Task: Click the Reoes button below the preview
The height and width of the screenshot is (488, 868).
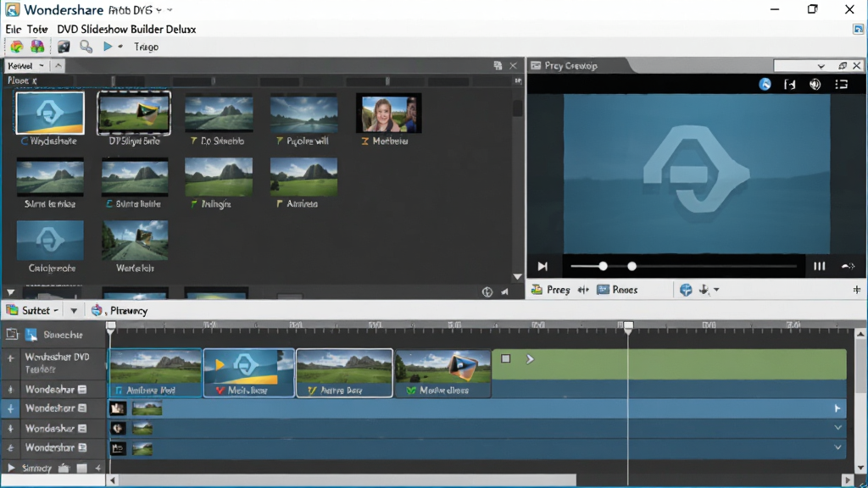Action: (617, 290)
